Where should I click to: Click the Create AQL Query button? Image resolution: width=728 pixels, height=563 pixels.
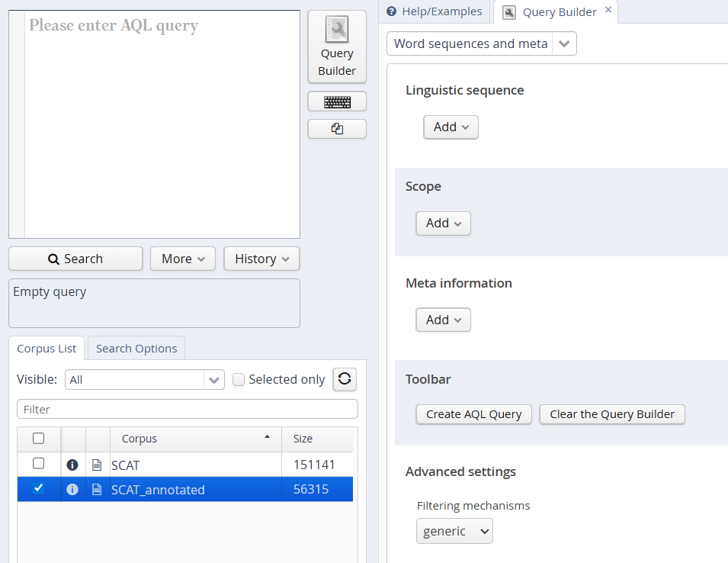click(473, 414)
